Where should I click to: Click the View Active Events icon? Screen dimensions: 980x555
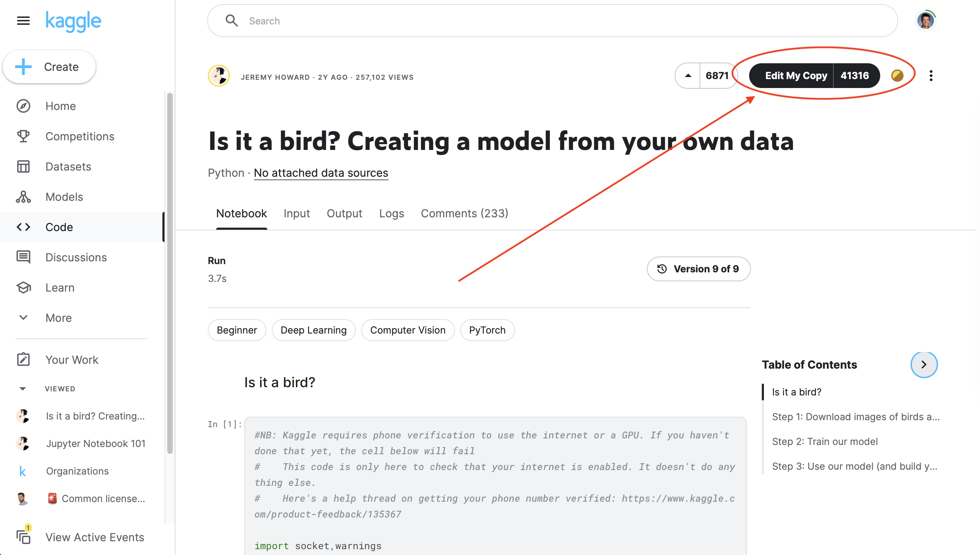click(24, 536)
